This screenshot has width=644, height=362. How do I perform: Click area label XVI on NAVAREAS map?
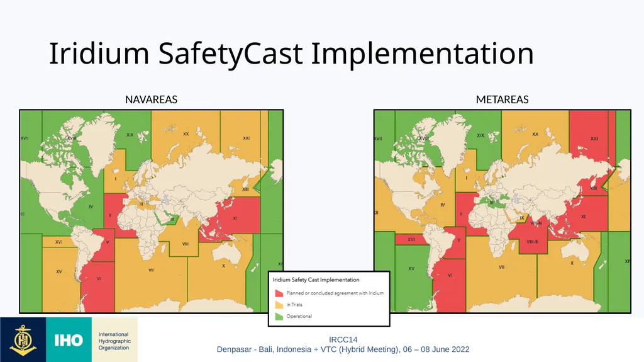(x=58, y=242)
